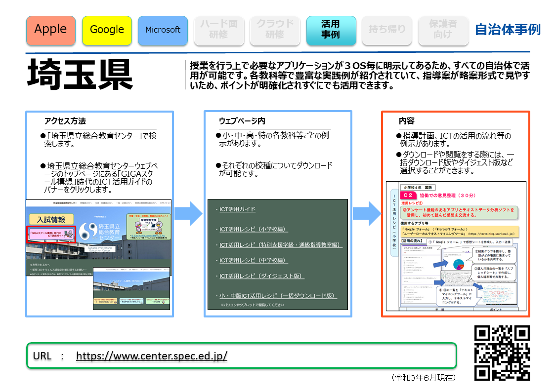This screenshot has height=392, width=555.
Task: Open ICT活用レシピ（ダイジェスト版） link
Action: (261, 275)
